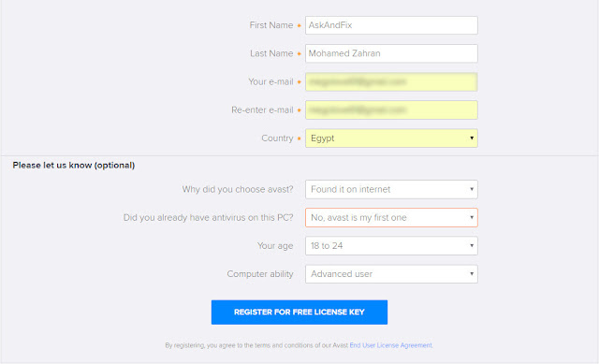Viewport: 599px width, 364px height.
Task: Click arrow icon of the antivirus question select
Action: tap(472, 218)
